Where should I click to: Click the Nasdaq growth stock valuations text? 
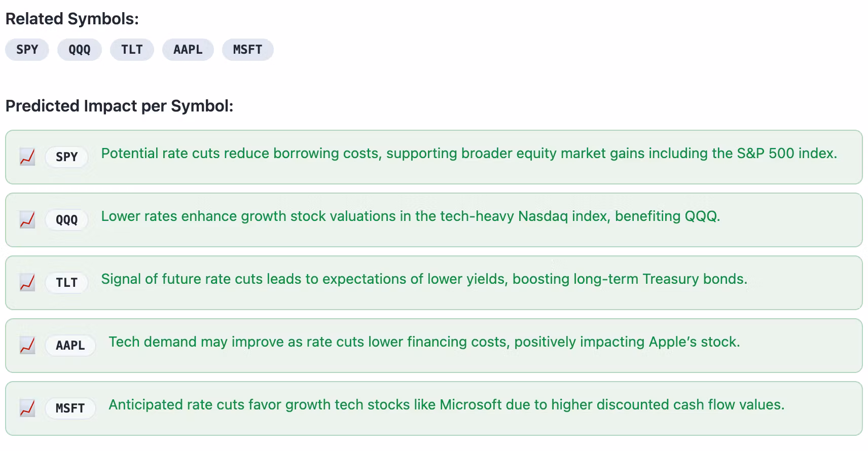click(x=411, y=216)
